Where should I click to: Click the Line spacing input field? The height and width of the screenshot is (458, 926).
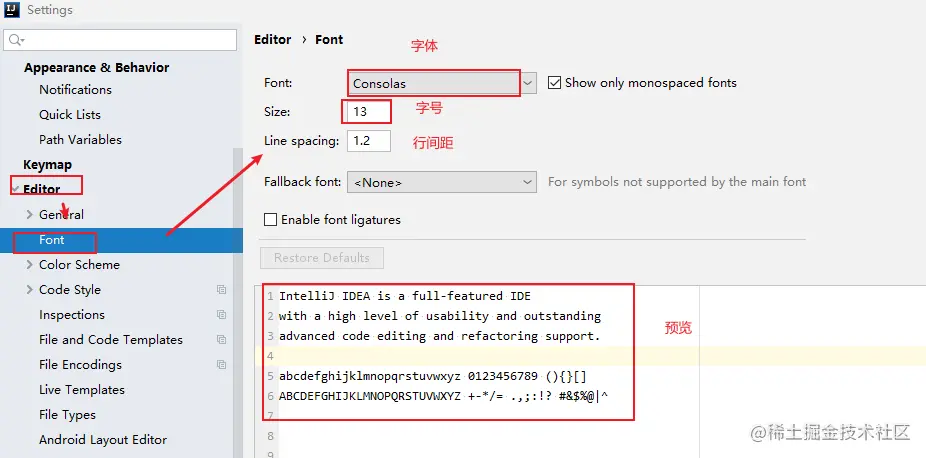point(369,141)
